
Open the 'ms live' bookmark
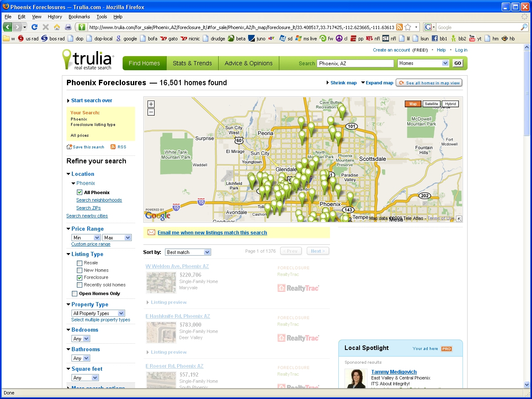click(306, 39)
